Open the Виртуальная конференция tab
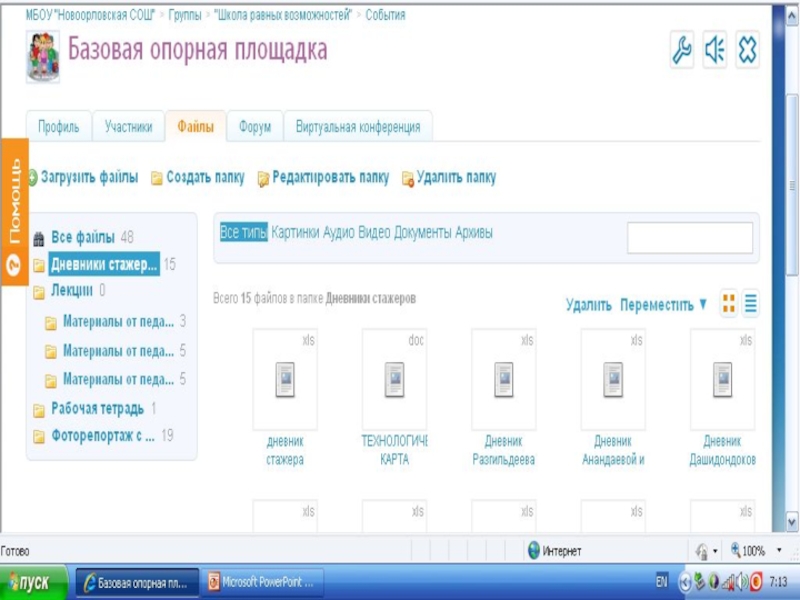Screen dimensions: 800x600 (358, 126)
